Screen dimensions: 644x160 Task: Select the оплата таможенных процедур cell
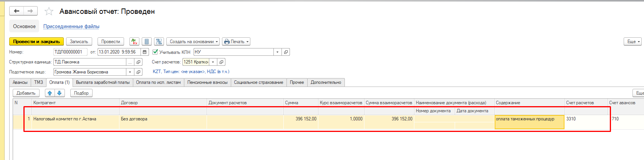pos(530,122)
